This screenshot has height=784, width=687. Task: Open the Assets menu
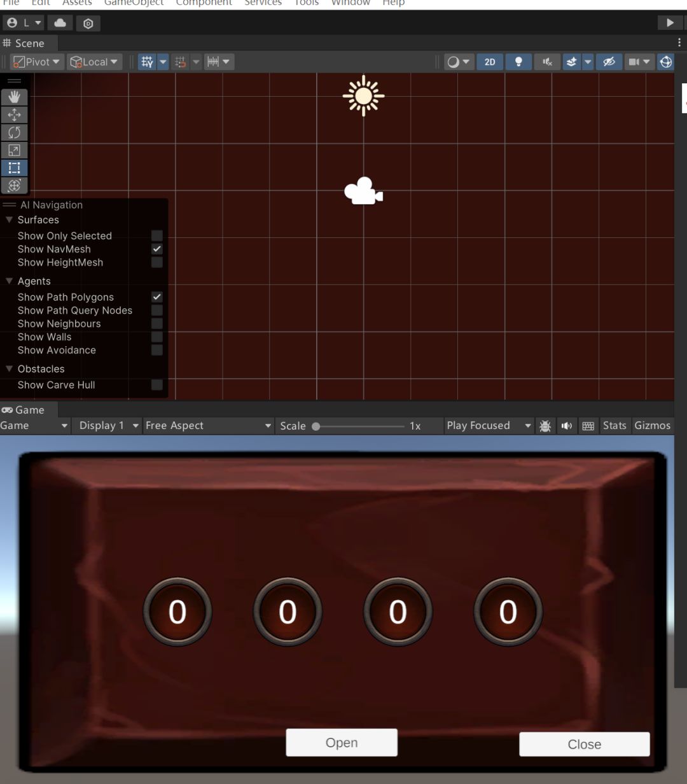coord(77,3)
